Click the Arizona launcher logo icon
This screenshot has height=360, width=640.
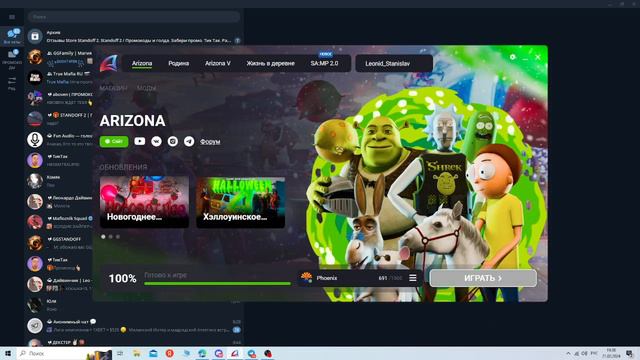click(109, 63)
